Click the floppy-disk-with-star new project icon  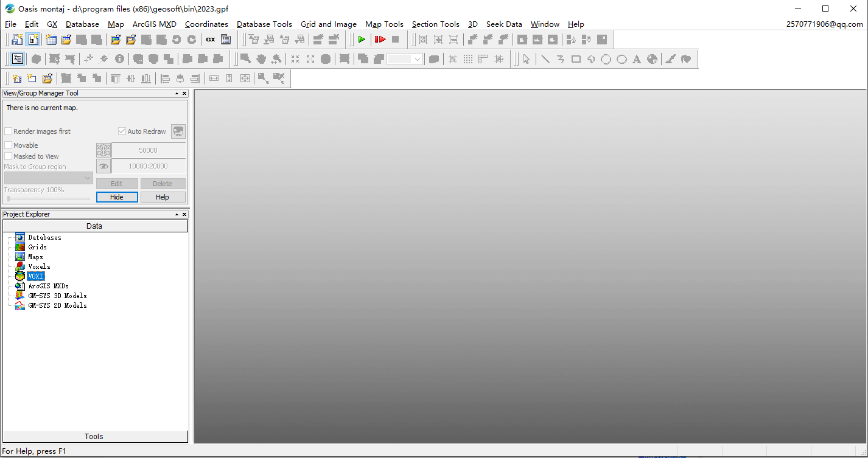(18, 40)
